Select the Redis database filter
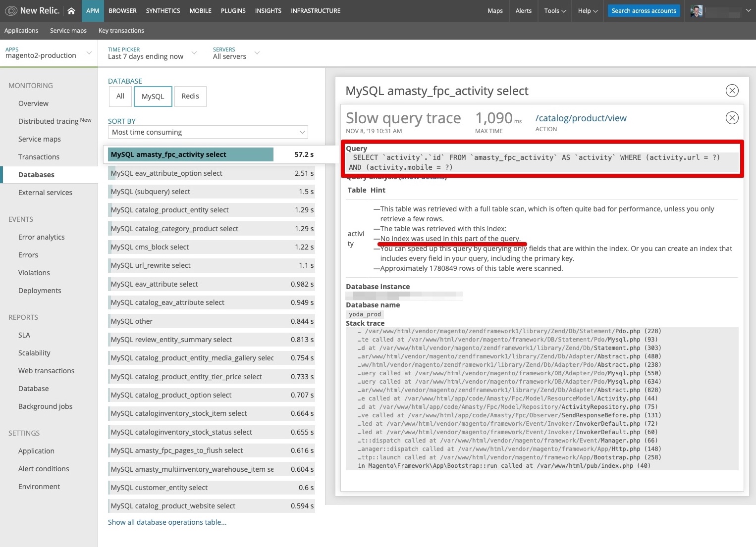The image size is (756, 547). tap(190, 96)
